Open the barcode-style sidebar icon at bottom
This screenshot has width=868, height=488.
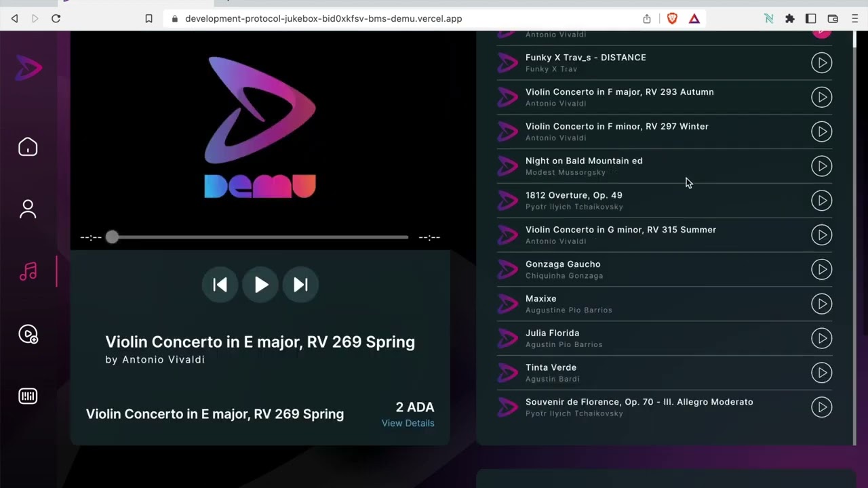pyautogui.click(x=28, y=396)
